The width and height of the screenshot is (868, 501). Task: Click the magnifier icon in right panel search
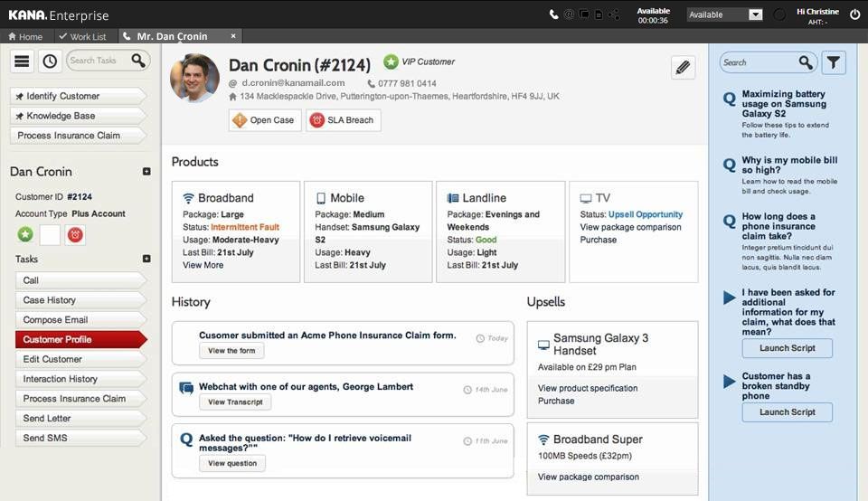[806, 62]
